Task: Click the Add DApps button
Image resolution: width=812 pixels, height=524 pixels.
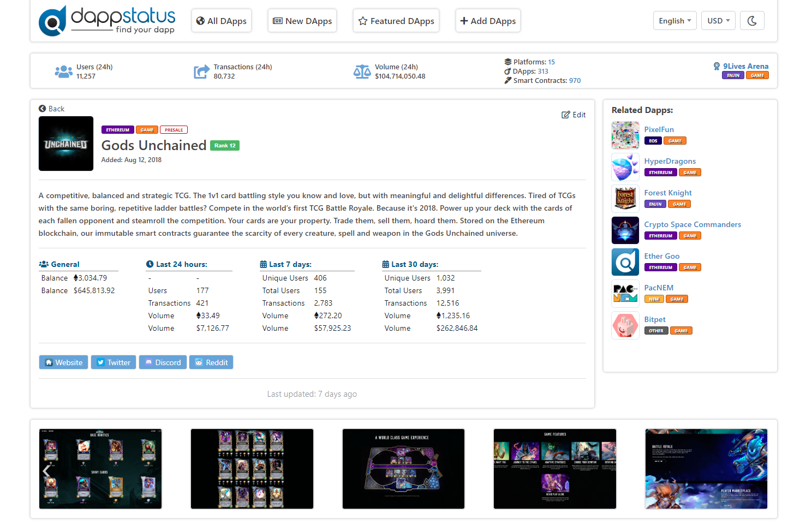Action: pos(488,20)
